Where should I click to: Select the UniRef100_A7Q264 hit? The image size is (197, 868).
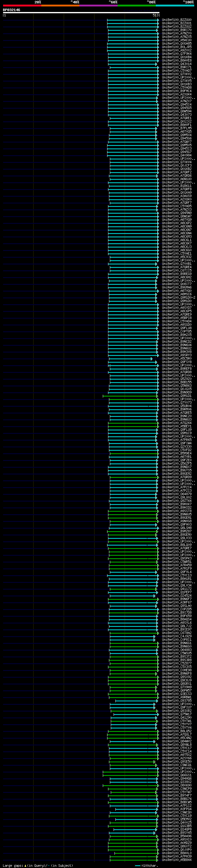pyautogui.click(x=177, y=423)
